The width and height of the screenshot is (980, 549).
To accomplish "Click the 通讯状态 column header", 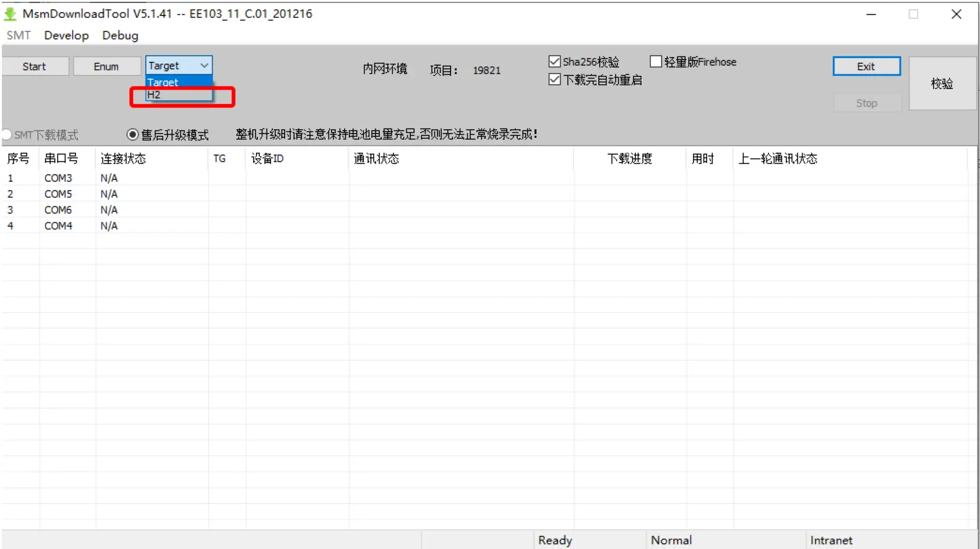I will coord(461,158).
